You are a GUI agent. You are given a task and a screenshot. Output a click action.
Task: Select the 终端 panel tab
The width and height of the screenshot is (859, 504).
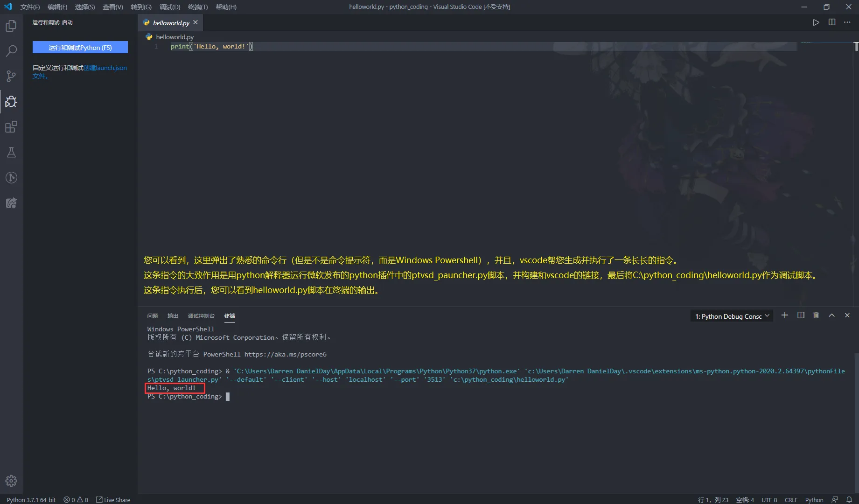pyautogui.click(x=230, y=316)
